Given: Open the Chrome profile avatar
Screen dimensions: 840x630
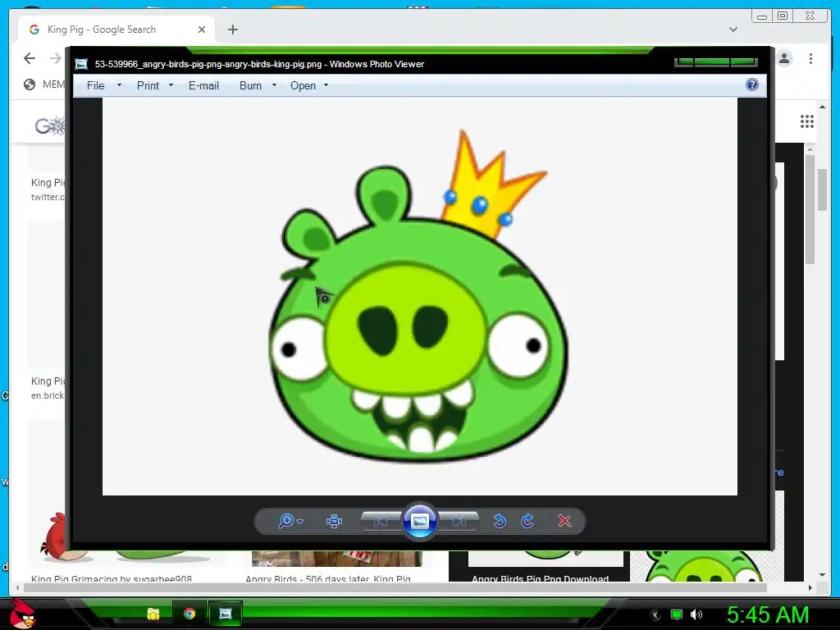Looking at the screenshot, I should click(x=784, y=58).
